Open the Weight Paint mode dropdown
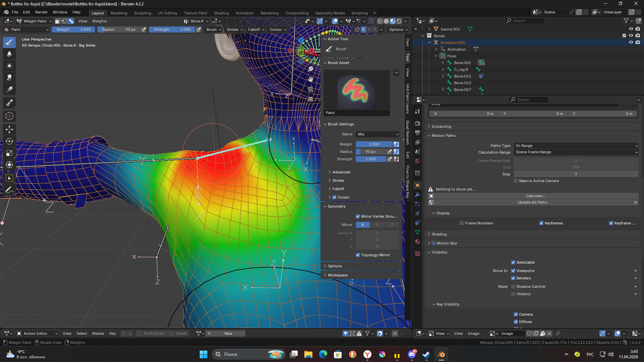Image resolution: width=644 pixels, height=362 pixels. 34,21
